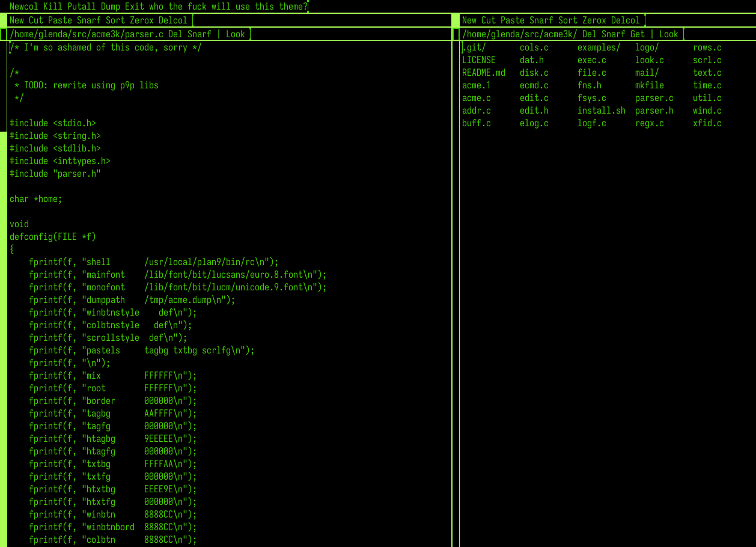
Task: Execute Putall in the top tag row
Action: point(82,7)
